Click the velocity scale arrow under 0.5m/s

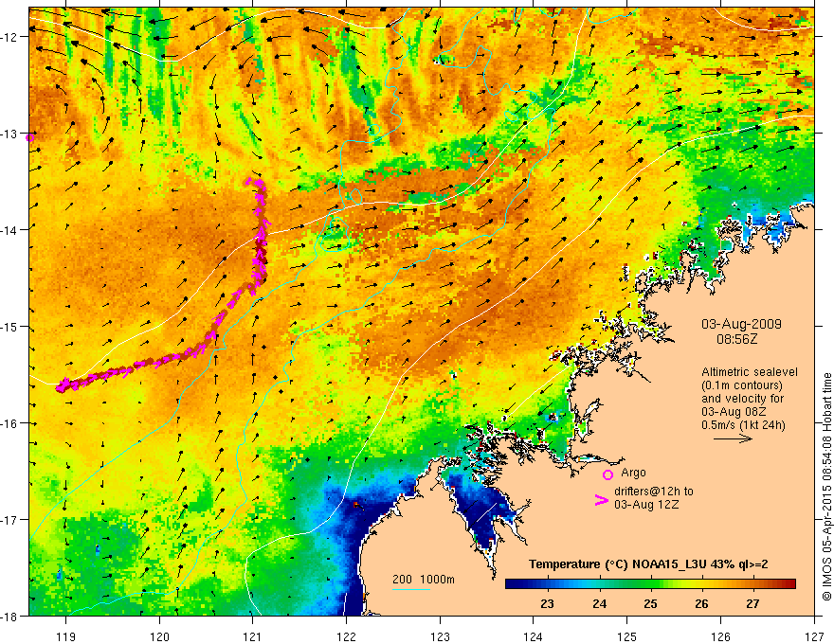733,438
